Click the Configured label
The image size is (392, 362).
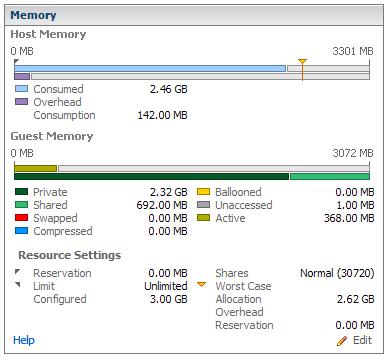(60, 299)
